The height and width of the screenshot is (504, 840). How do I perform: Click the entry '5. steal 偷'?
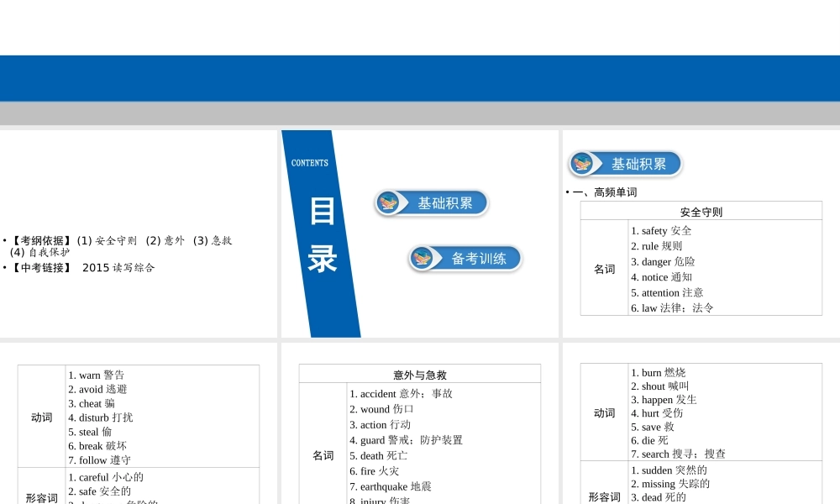(x=90, y=432)
